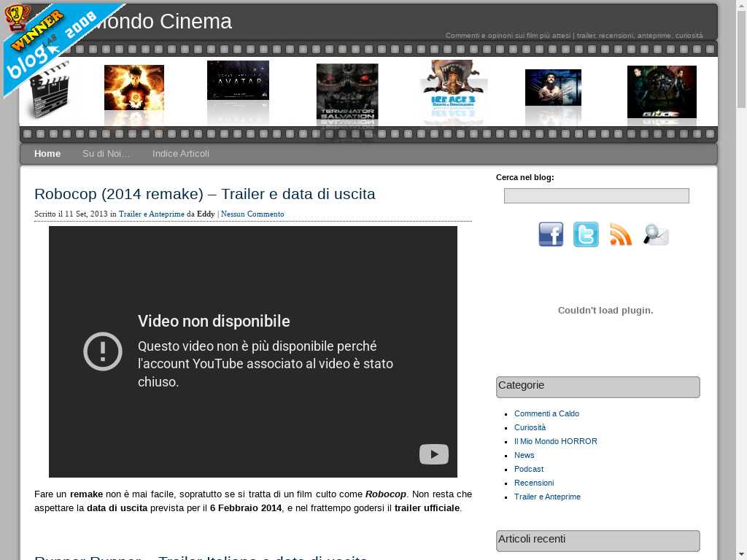Open the G.I. Joe poster thumbnail
747x560 pixels.
point(662,93)
